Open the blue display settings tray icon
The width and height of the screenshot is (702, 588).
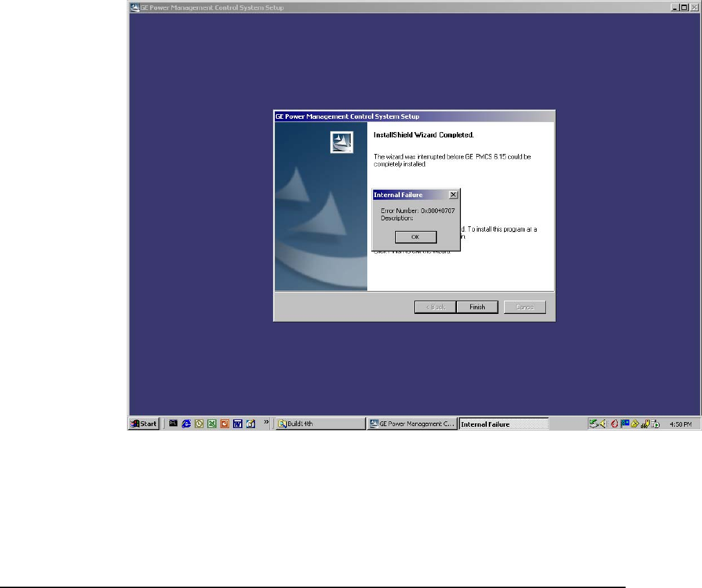point(625,423)
